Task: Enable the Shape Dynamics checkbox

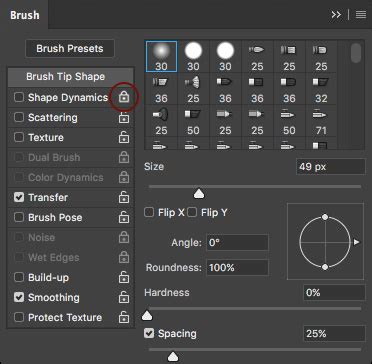Action: click(19, 97)
